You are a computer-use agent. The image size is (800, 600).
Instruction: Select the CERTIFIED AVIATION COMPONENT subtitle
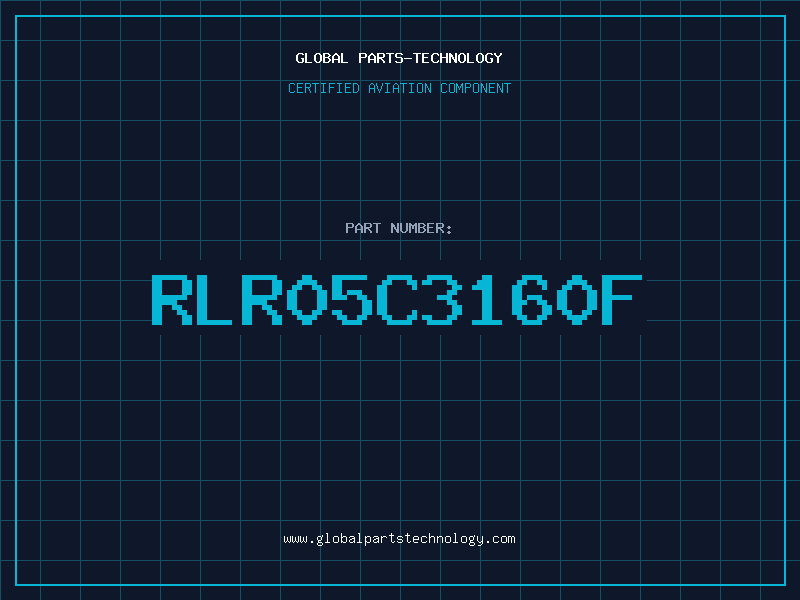[399, 88]
